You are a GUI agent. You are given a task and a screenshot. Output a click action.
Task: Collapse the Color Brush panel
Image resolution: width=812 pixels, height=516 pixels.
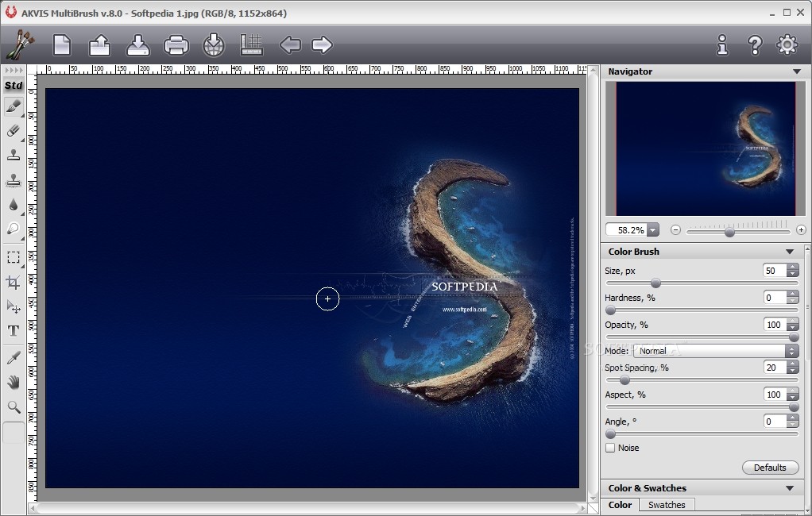tap(790, 252)
